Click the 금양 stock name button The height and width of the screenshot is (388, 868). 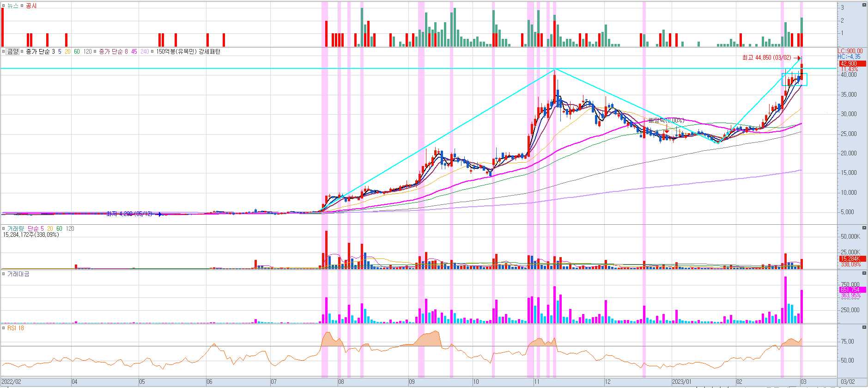(13, 52)
